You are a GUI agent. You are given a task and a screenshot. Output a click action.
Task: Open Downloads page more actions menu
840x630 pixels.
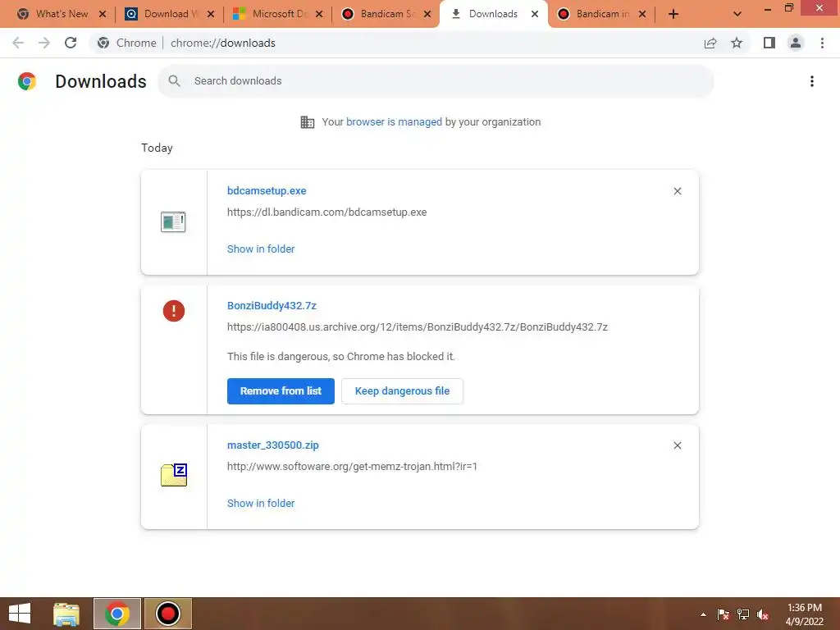pyautogui.click(x=812, y=81)
